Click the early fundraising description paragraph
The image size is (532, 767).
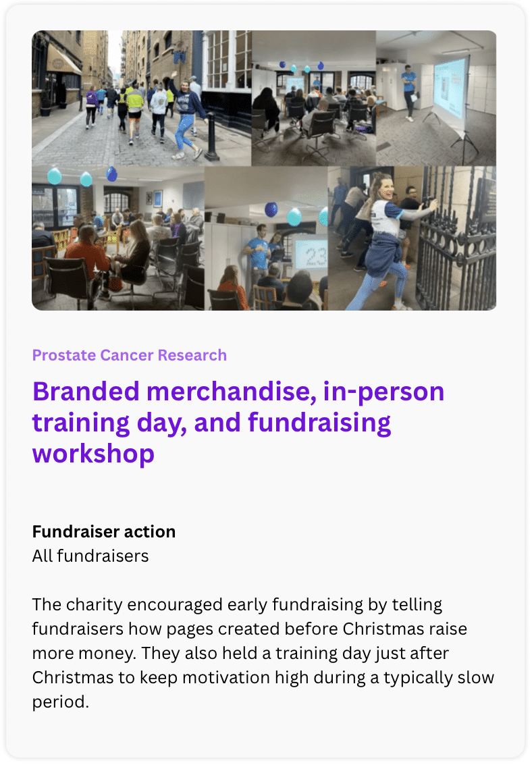[263, 653]
